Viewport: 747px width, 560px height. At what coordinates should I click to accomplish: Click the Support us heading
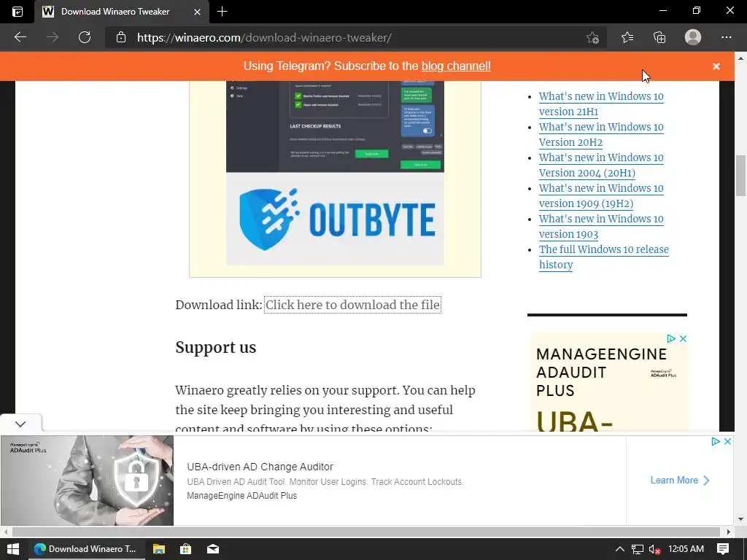(x=216, y=347)
